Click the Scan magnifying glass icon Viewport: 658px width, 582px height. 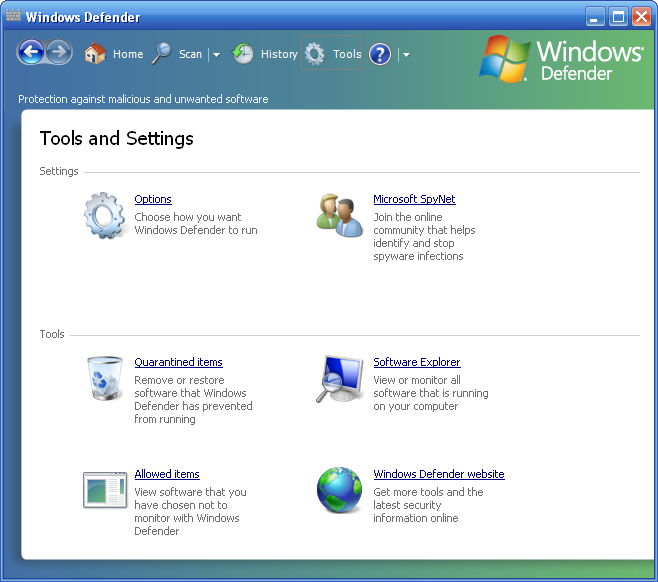[162, 54]
